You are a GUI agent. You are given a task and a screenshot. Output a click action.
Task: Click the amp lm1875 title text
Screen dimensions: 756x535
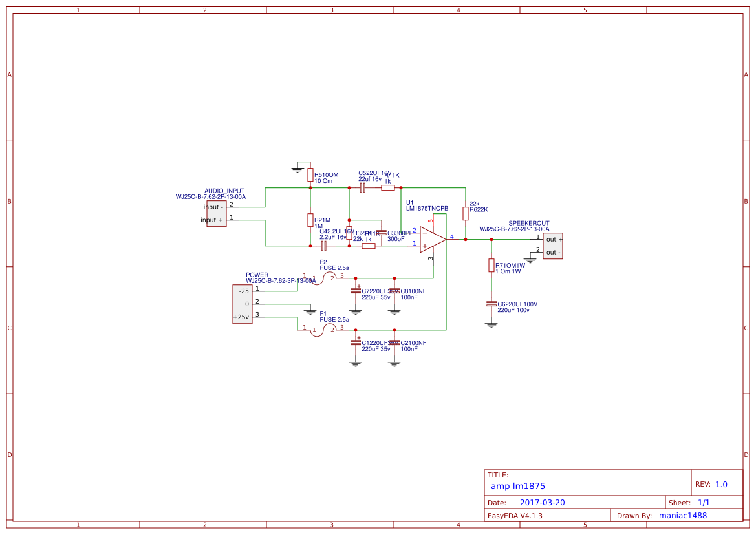point(518,485)
